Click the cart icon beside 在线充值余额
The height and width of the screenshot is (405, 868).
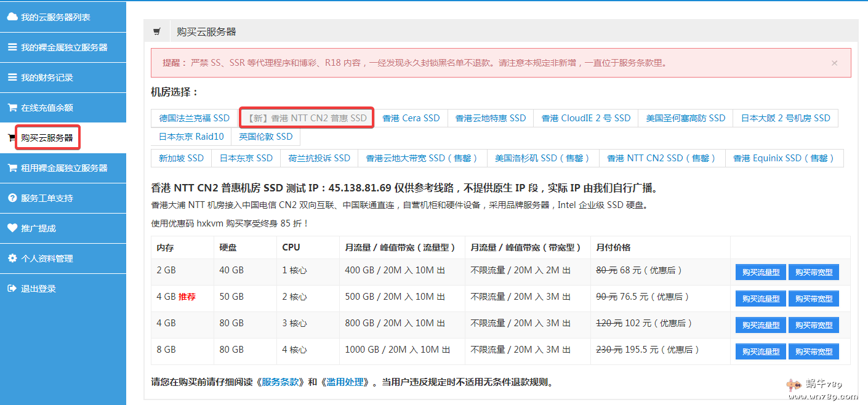12,108
